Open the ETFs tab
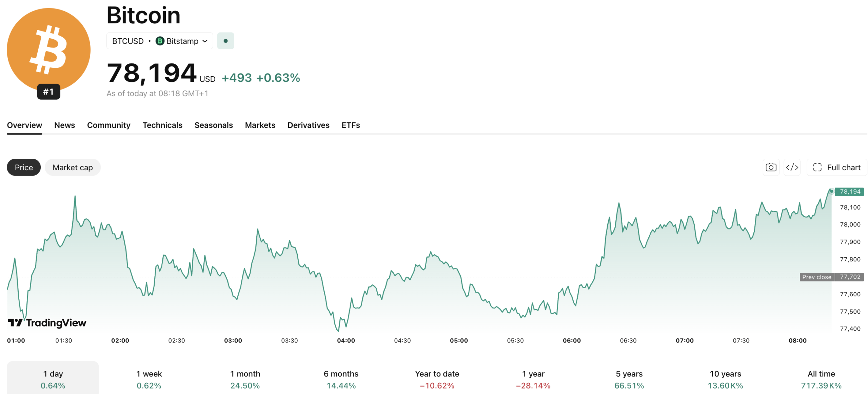This screenshot has width=868, height=394. click(351, 125)
